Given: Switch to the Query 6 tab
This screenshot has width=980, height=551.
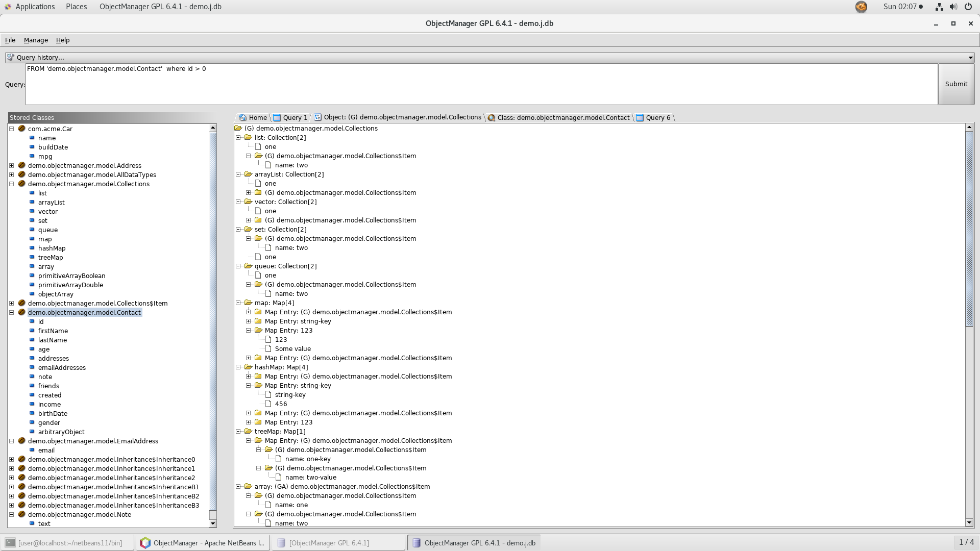Looking at the screenshot, I should click(x=657, y=118).
